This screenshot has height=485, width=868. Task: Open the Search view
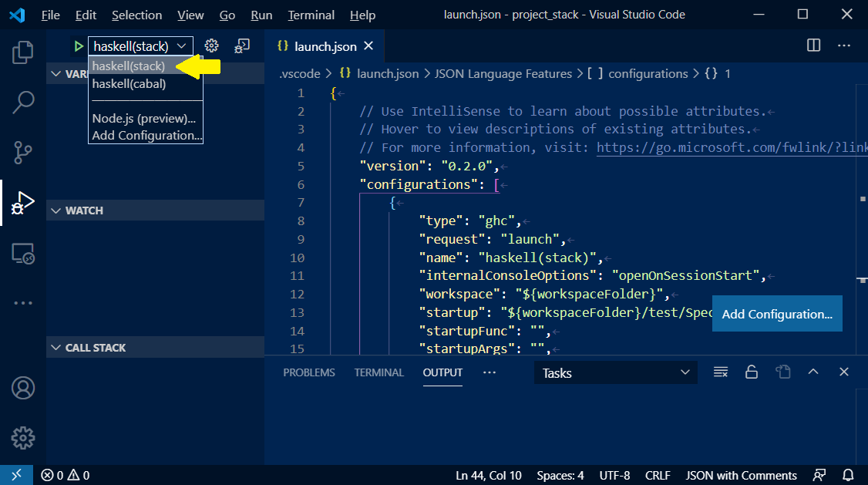(22, 103)
